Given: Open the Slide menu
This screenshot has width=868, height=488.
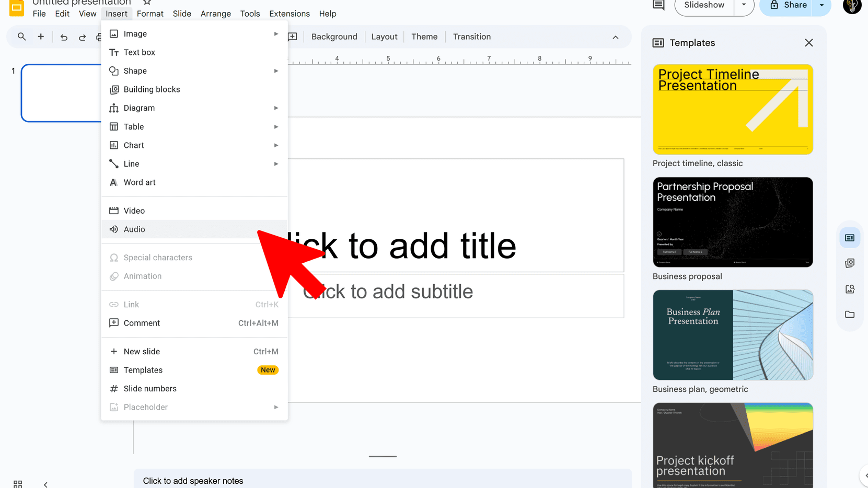Looking at the screenshot, I should (x=182, y=14).
